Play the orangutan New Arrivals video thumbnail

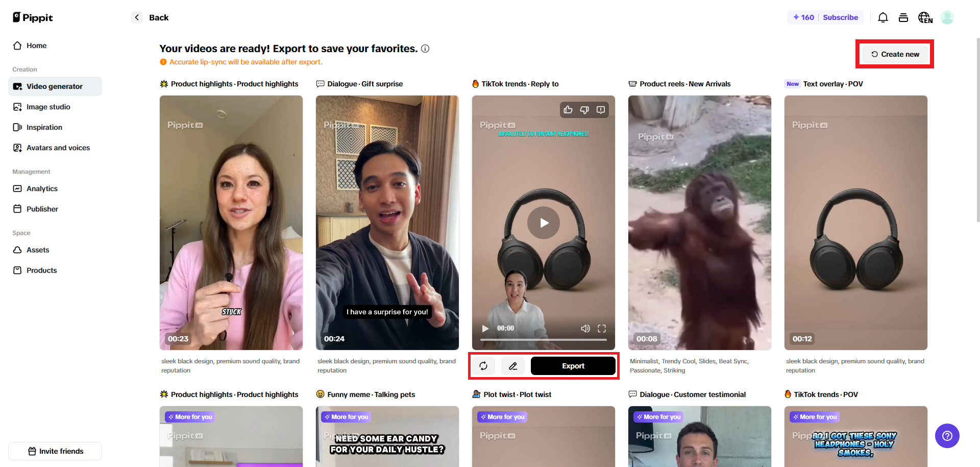pyautogui.click(x=699, y=222)
